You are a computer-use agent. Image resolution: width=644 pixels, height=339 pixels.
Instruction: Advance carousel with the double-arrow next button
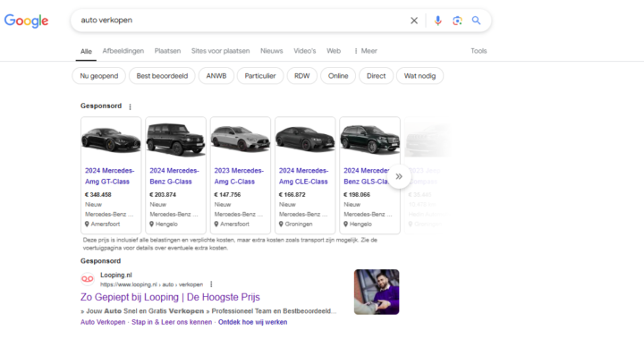(x=399, y=177)
